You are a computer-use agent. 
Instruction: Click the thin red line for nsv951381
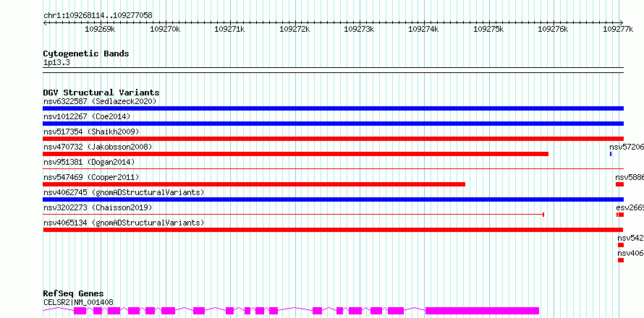tap(333, 168)
